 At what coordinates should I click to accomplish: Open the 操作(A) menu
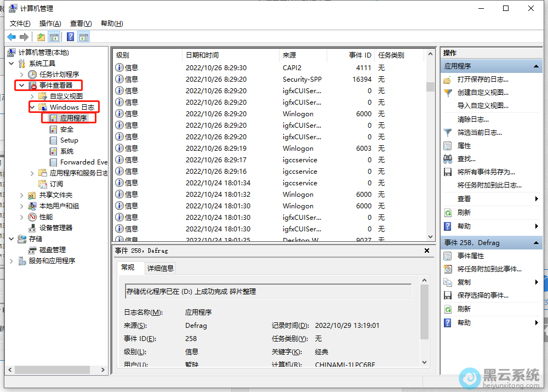[x=50, y=24]
